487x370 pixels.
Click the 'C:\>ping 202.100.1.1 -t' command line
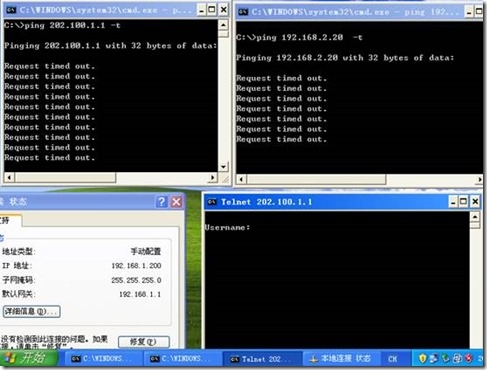click(x=62, y=25)
